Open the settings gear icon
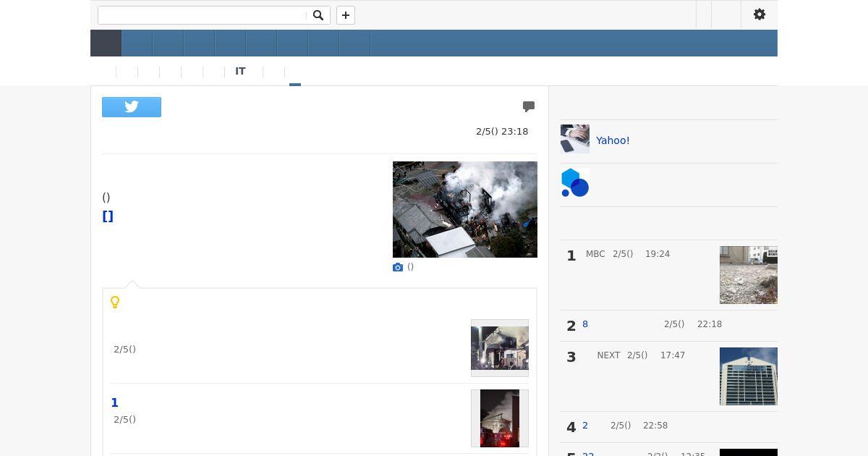Viewport: 868px width, 456px height. [759, 14]
